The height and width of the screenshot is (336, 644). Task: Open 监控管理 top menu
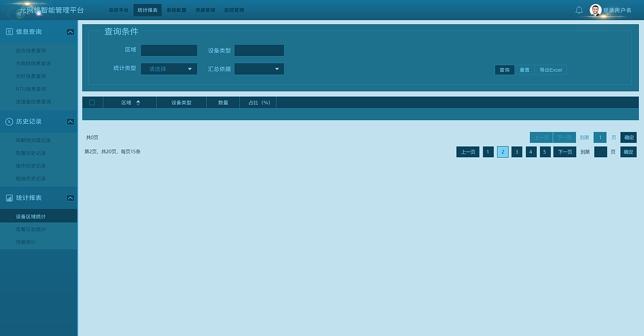pyautogui.click(x=234, y=10)
